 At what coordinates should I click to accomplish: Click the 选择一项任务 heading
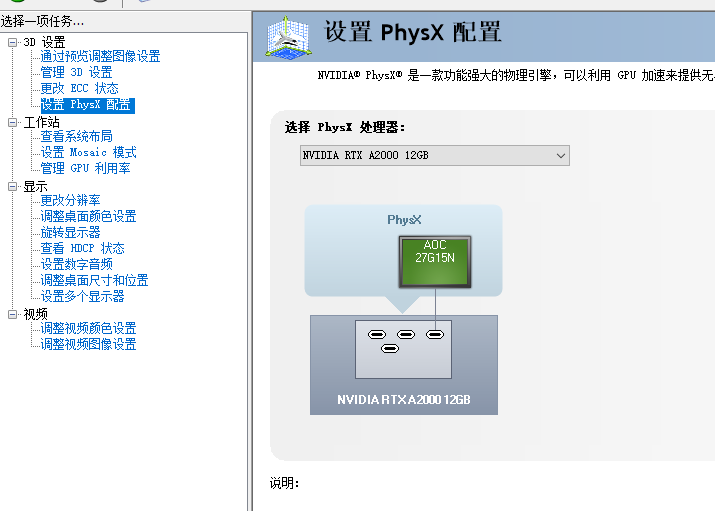coord(42,21)
